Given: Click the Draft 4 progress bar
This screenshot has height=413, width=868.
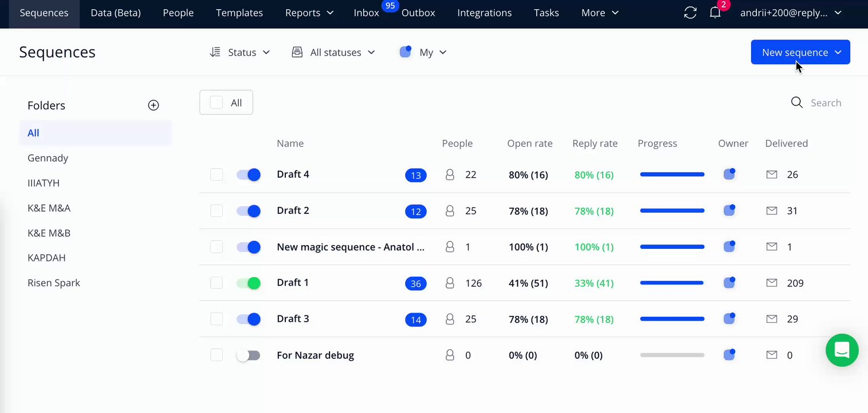Looking at the screenshot, I should (672, 174).
